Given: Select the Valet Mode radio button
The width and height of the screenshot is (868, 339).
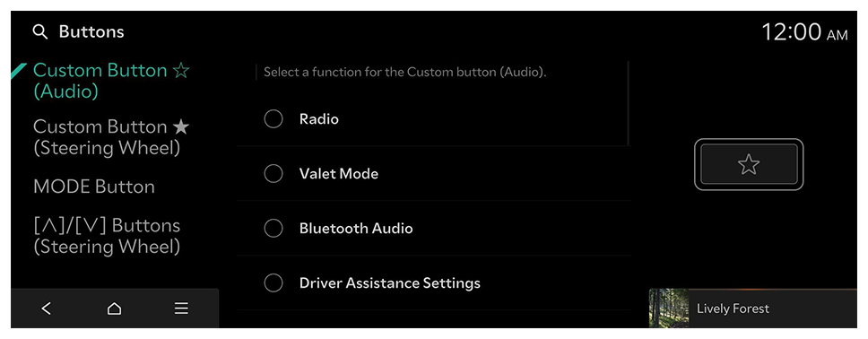Looking at the screenshot, I should (273, 174).
